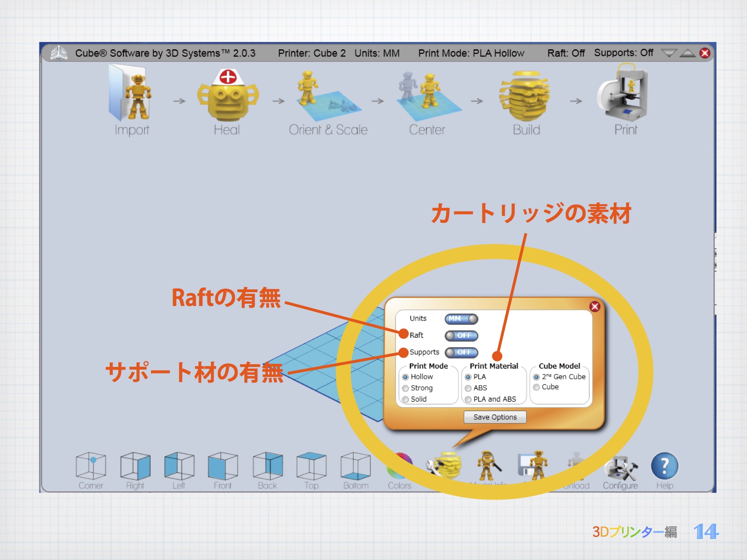The image size is (747, 560).
Task: Select Strong print mode
Action: [x=405, y=388]
